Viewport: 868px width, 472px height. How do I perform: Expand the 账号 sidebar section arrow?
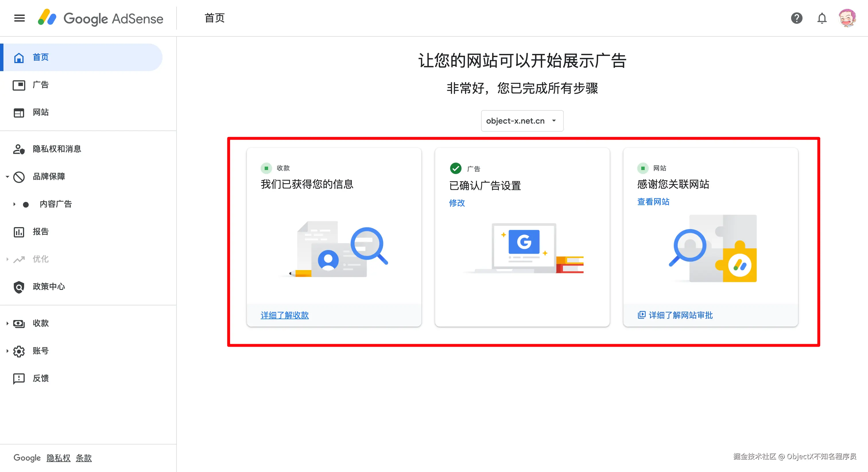click(x=7, y=351)
